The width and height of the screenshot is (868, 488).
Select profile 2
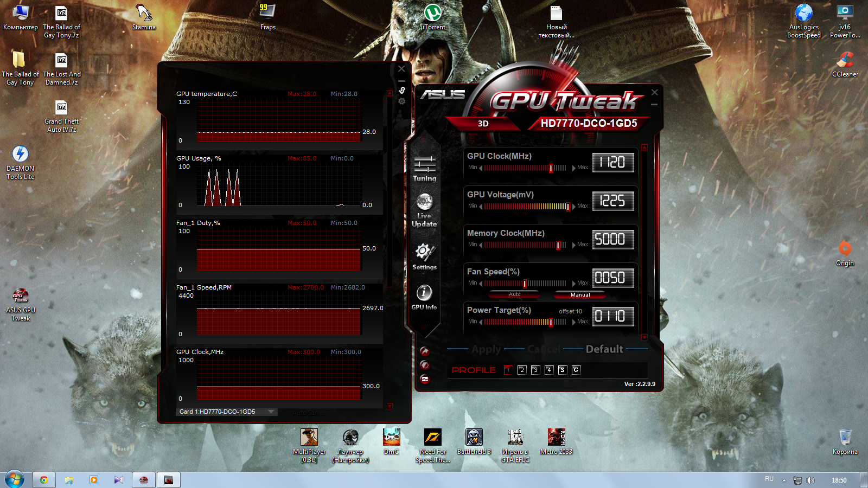point(522,370)
